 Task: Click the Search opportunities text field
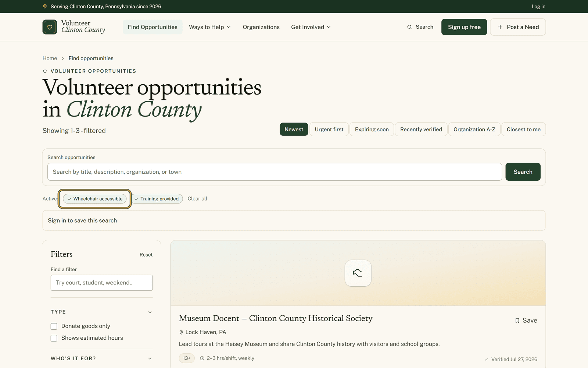click(275, 172)
